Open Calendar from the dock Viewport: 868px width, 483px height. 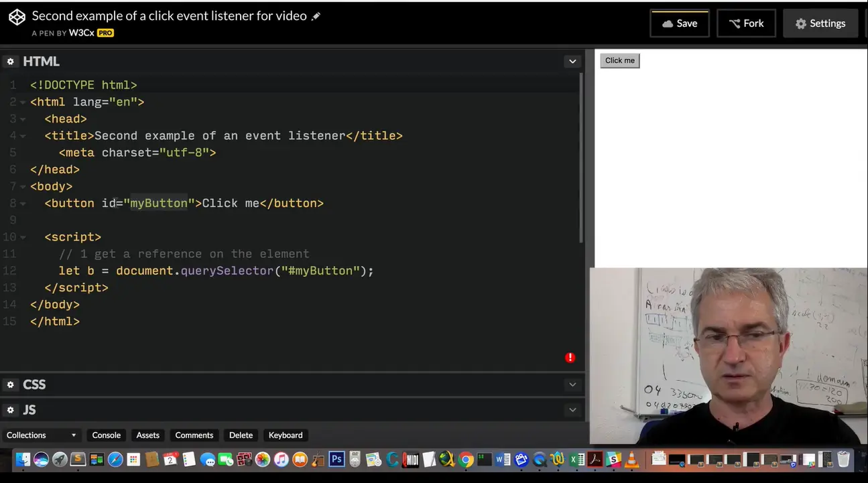point(170,460)
